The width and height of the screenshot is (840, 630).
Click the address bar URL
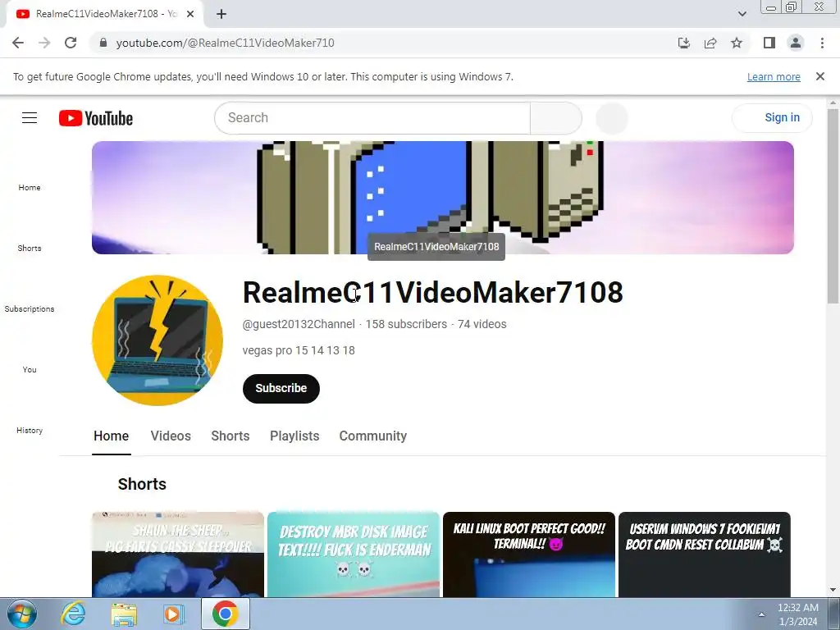(225, 43)
